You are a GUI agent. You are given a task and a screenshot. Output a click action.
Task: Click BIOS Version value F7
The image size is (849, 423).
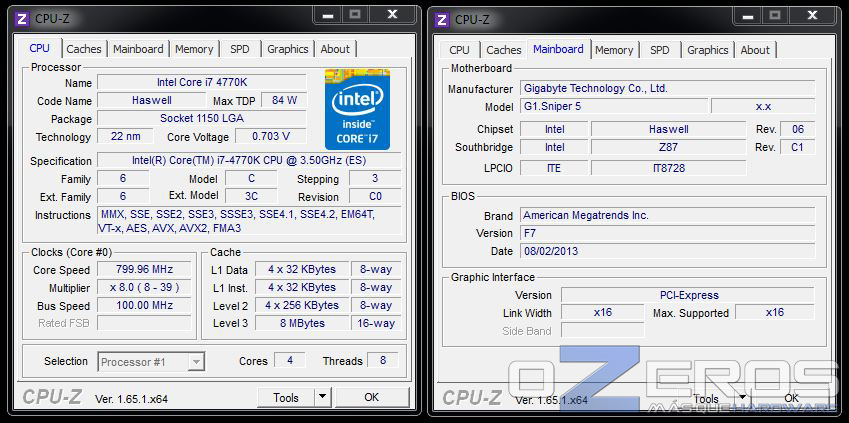tap(667, 233)
